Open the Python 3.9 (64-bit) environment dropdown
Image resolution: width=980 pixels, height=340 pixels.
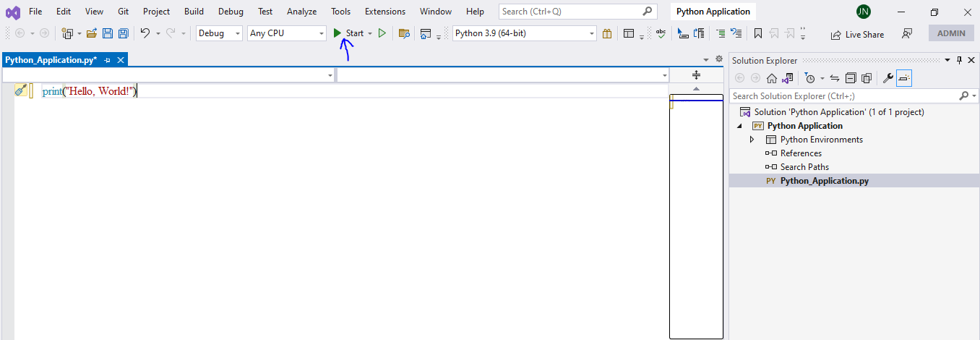(x=525, y=33)
